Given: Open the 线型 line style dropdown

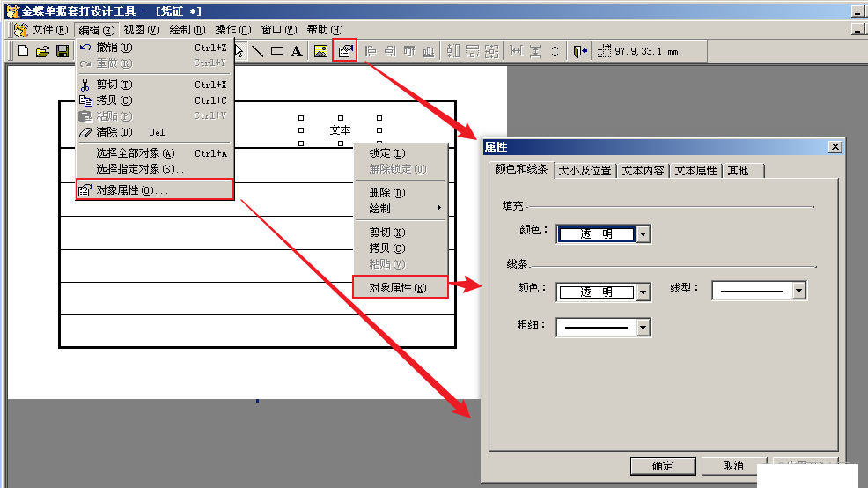Looking at the screenshot, I should click(798, 291).
